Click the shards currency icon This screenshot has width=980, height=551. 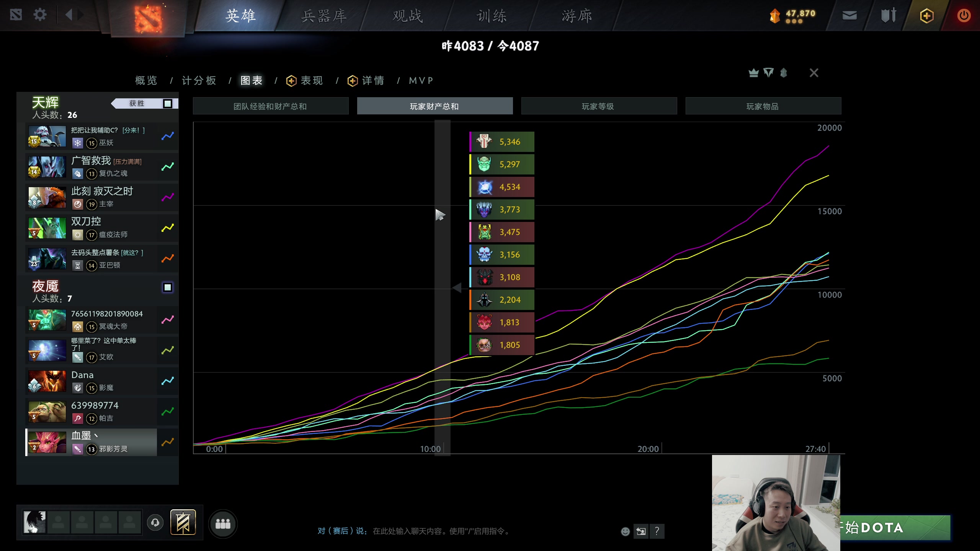pos(775,16)
